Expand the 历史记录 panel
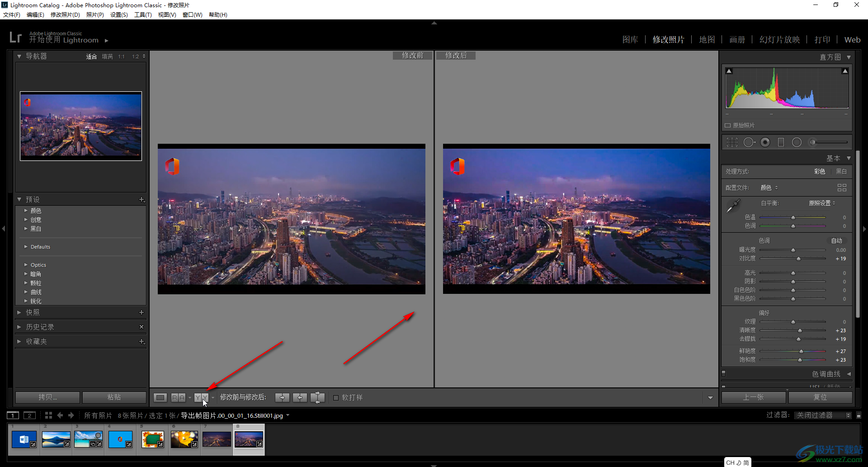This screenshot has height=467, width=868. point(19,327)
